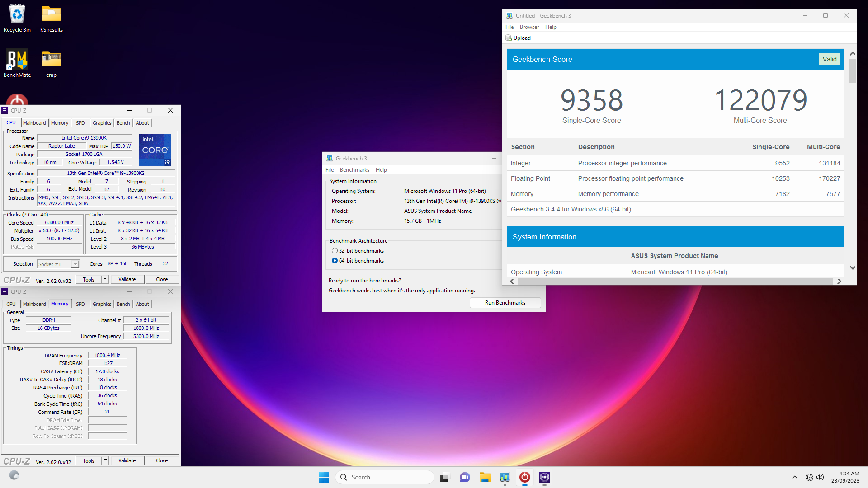Open File menu in Geekbench 3 launcher

click(330, 170)
